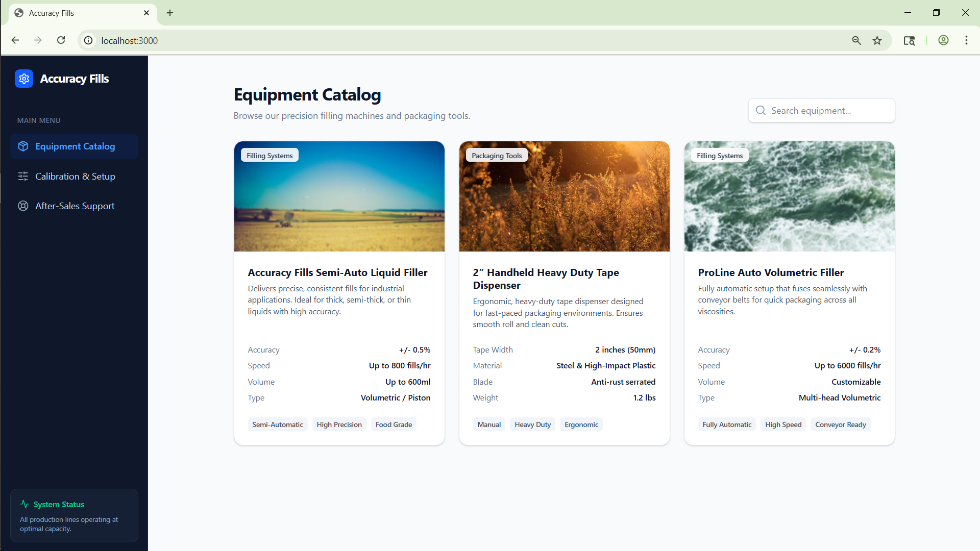
Task: Click the magnifier icon in the search equipment box
Action: click(761, 111)
